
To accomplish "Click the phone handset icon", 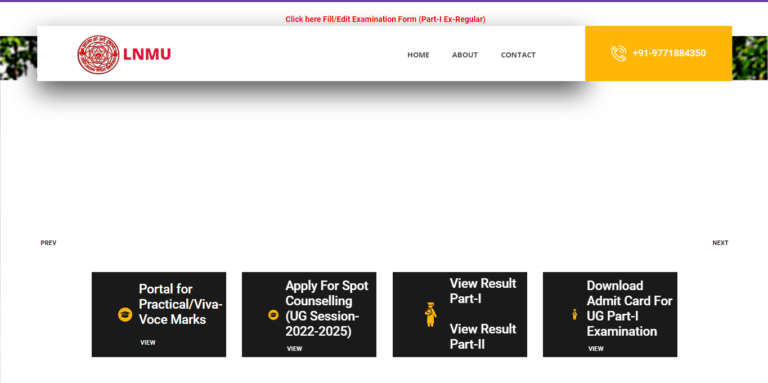I will [619, 53].
